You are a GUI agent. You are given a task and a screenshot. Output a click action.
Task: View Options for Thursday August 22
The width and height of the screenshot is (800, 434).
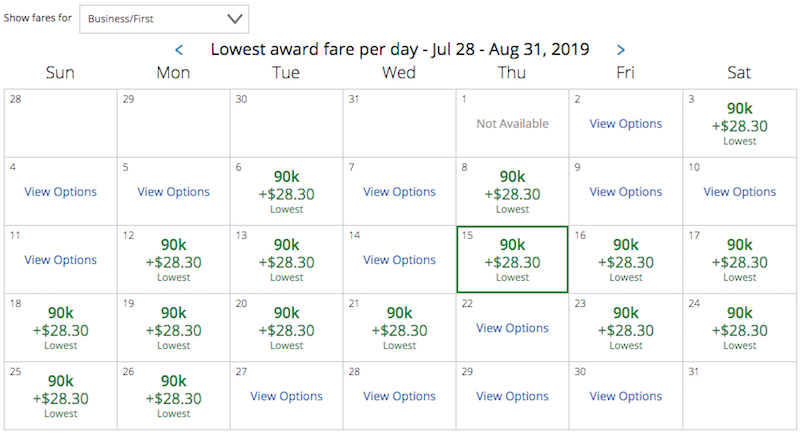tap(512, 328)
